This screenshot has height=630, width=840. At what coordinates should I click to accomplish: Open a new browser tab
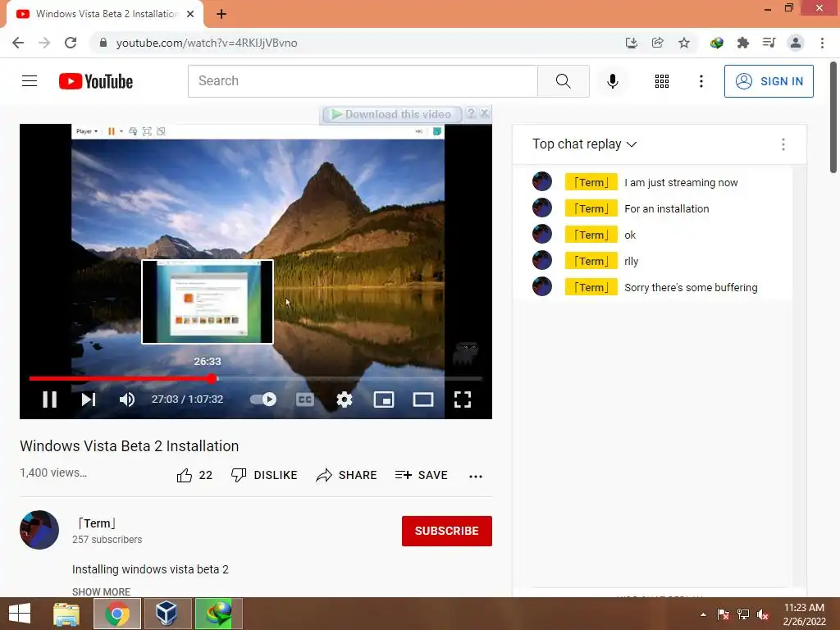coord(221,14)
